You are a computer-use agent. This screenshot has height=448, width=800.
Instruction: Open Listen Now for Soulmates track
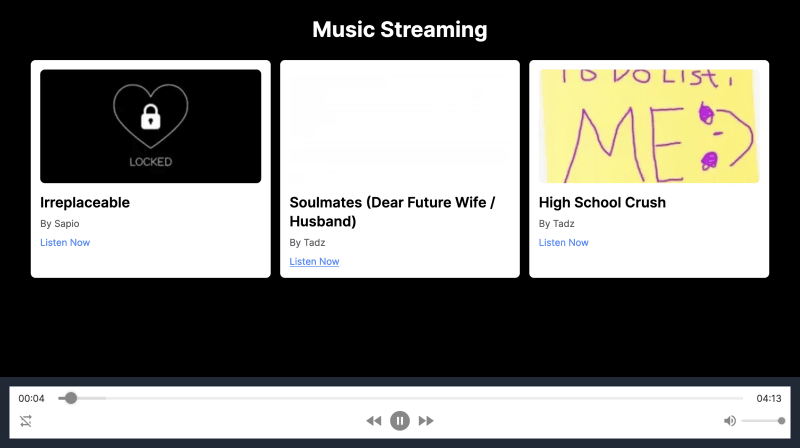pos(314,261)
